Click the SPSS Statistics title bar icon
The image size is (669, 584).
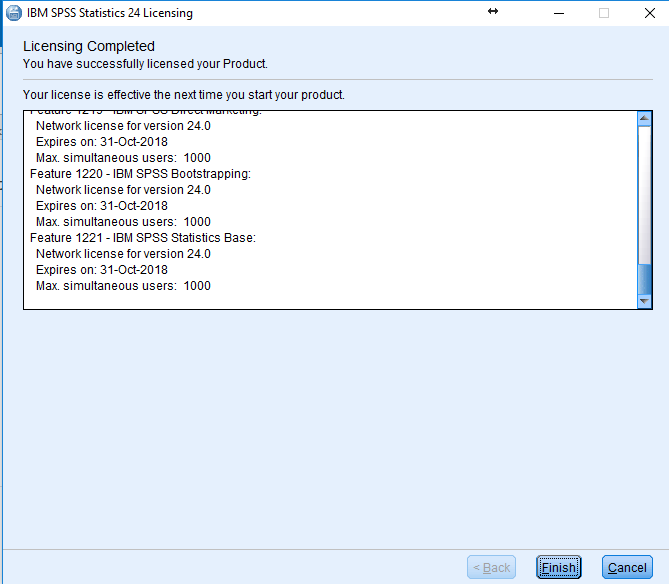(x=14, y=13)
